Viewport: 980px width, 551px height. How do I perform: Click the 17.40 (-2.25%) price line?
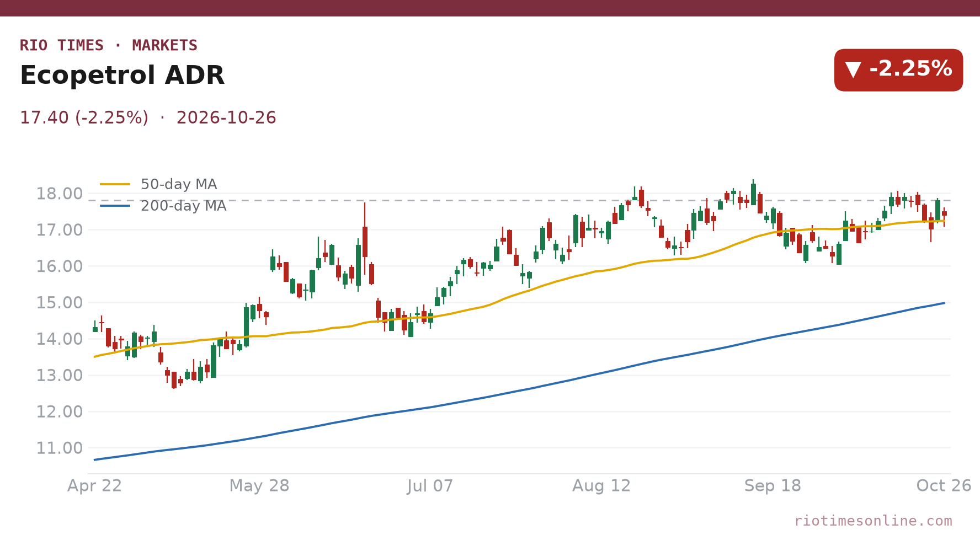[x=84, y=117]
